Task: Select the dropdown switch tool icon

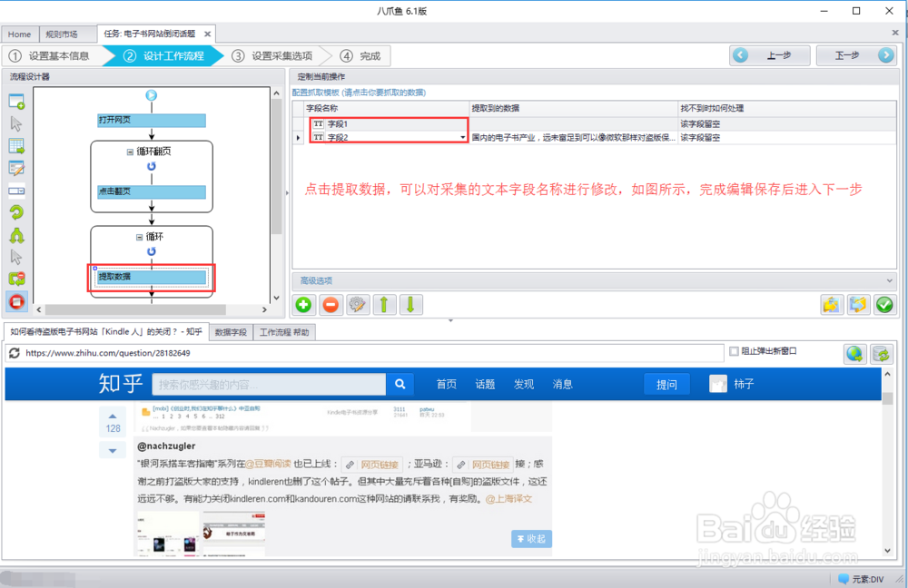Action: click(16, 191)
